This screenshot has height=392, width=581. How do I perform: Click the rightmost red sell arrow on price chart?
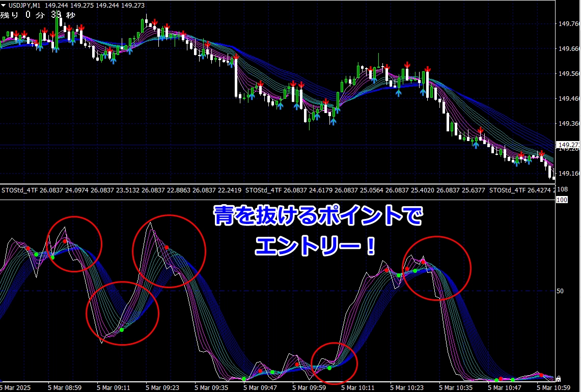(542, 153)
